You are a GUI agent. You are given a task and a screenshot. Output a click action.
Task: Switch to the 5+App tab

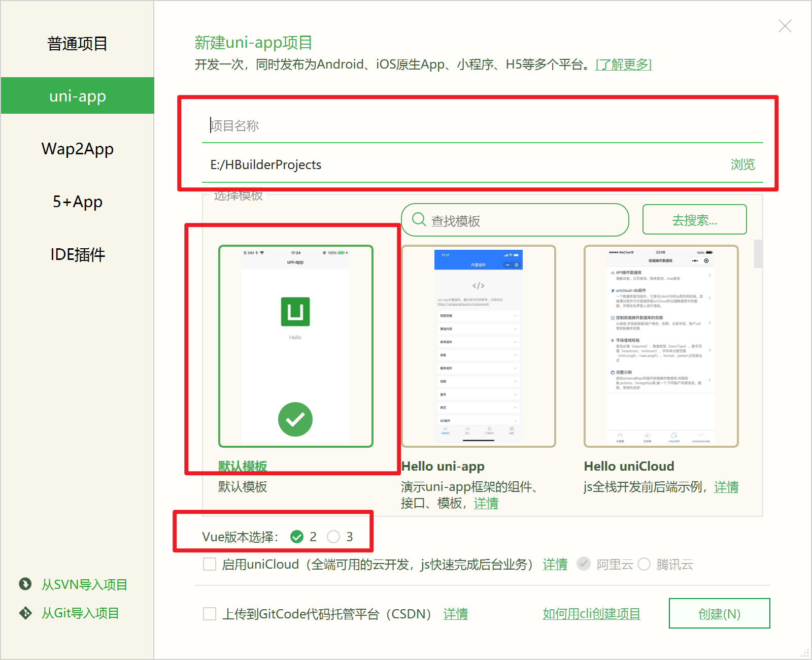pos(77,202)
